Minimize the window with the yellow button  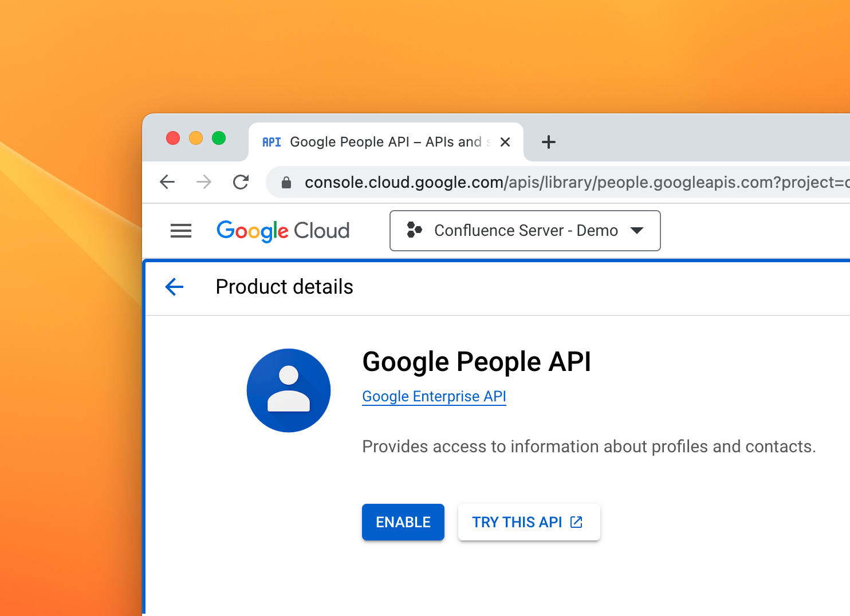(x=196, y=138)
